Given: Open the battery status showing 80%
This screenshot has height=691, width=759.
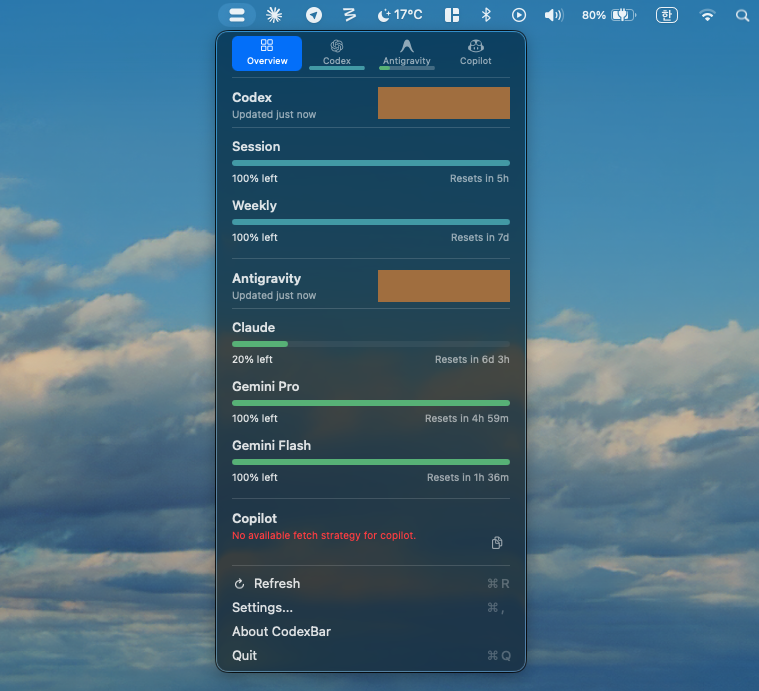Looking at the screenshot, I should pos(608,15).
